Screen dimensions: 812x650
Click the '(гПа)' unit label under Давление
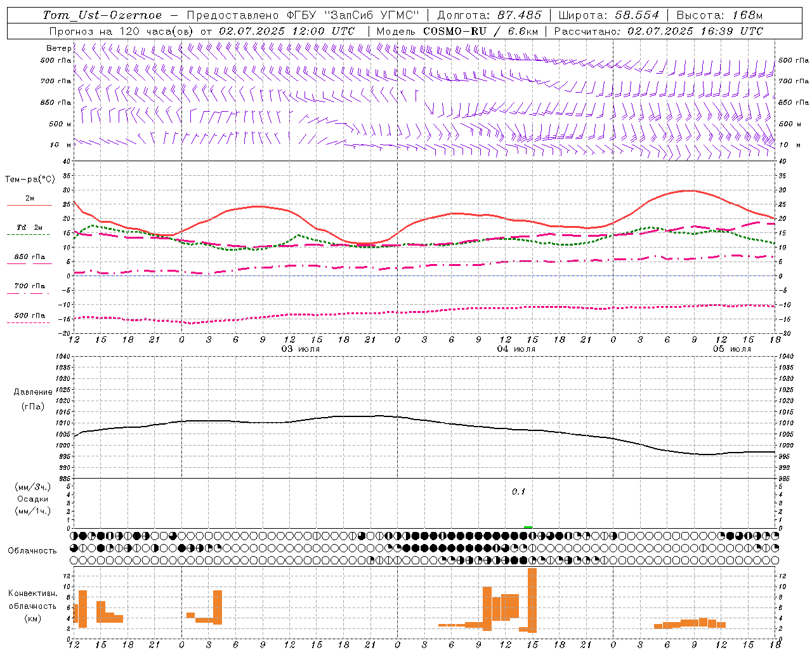pyautogui.click(x=32, y=406)
